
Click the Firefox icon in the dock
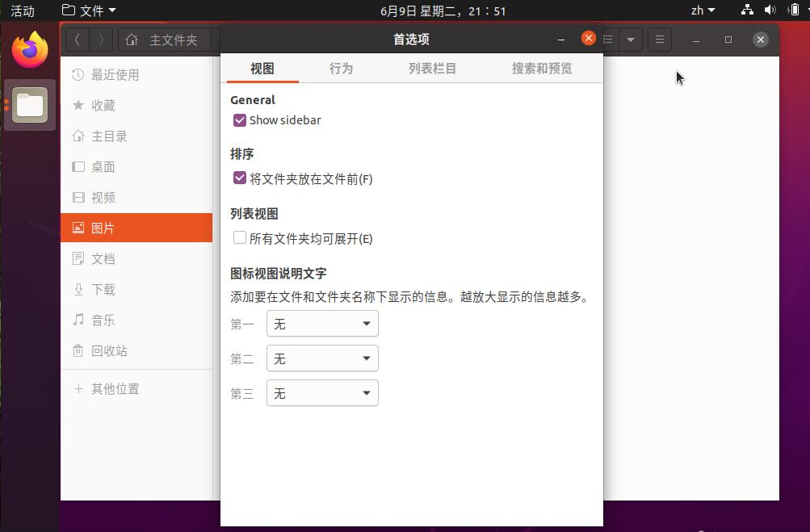[30, 50]
